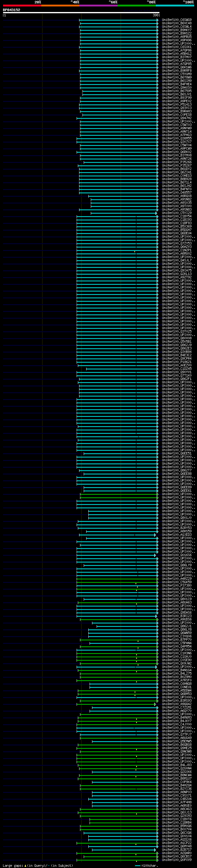The width and height of the screenshot is (197, 868).
Task: Open hit UniRef100_B9HKY7 label
Action: [x=177, y=30]
